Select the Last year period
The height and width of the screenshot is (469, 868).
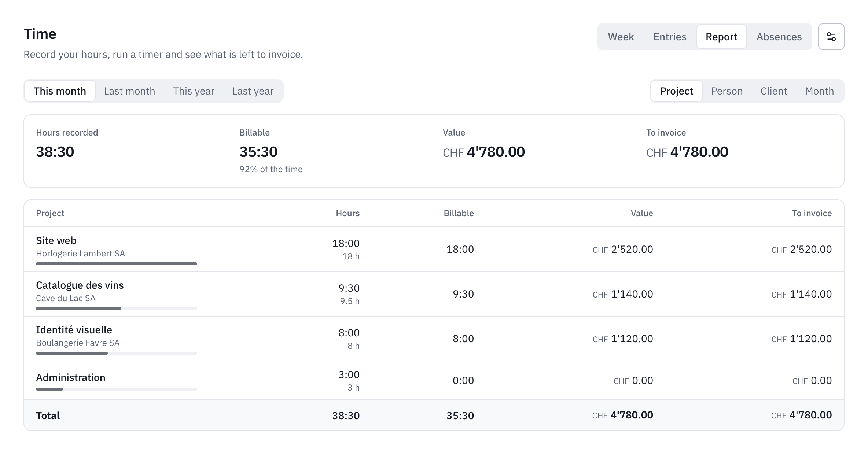[253, 91]
